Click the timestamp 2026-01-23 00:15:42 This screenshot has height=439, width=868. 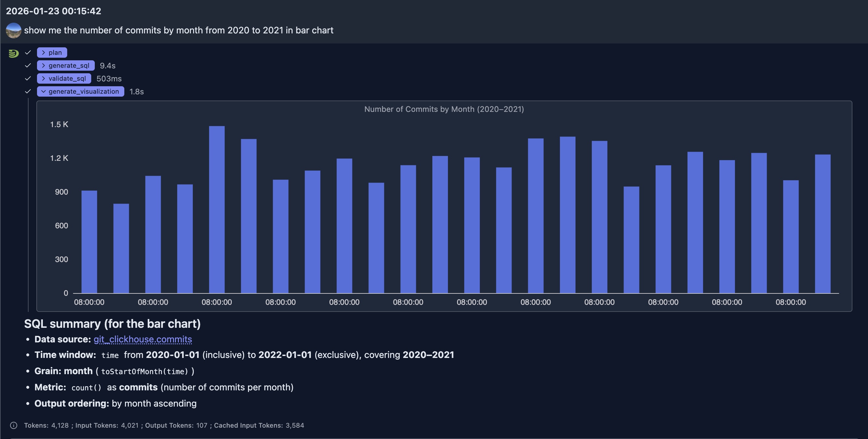54,11
